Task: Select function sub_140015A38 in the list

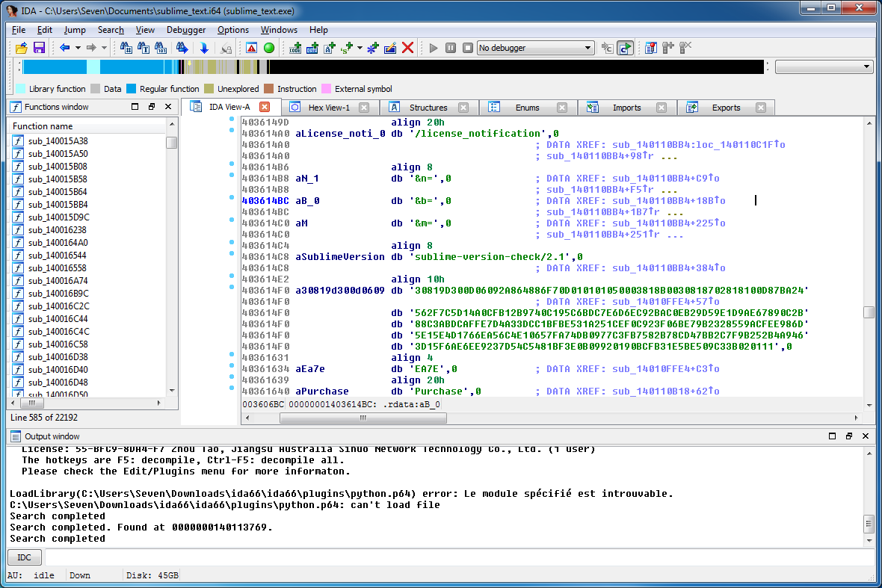Action: (58, 141)
